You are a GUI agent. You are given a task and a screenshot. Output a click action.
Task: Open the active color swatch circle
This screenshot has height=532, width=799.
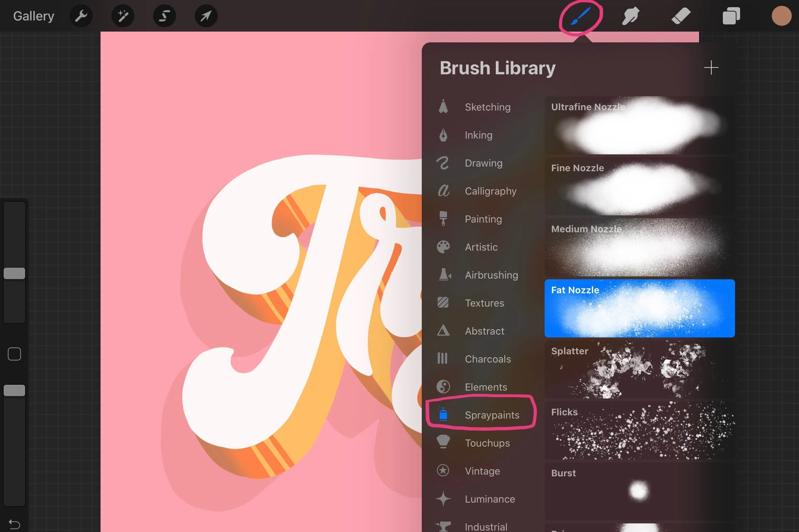781,16
